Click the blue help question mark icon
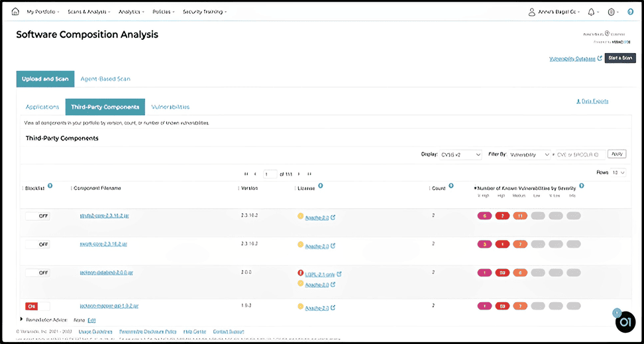The height and width of the screenshot is (344, 644). coord(630,12)
